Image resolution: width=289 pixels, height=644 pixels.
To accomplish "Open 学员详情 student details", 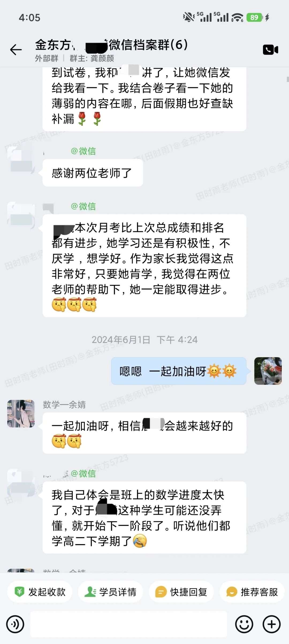I will [111, 592].
